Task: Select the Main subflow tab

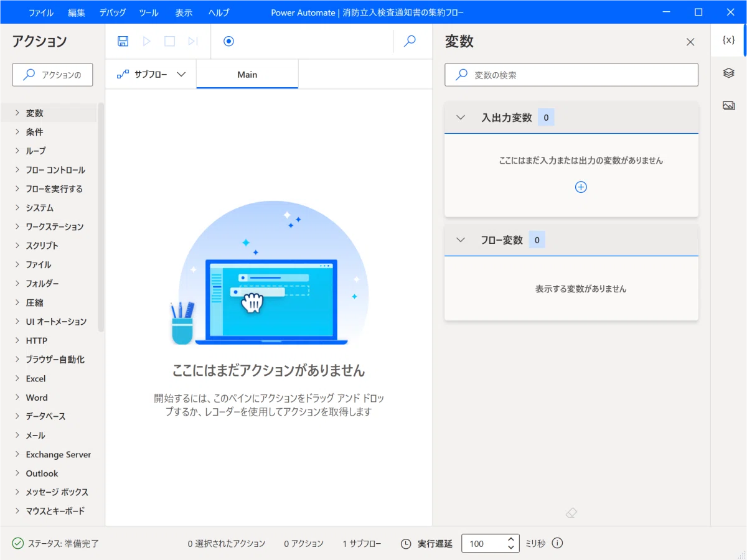Action: (x=247, y=75)
